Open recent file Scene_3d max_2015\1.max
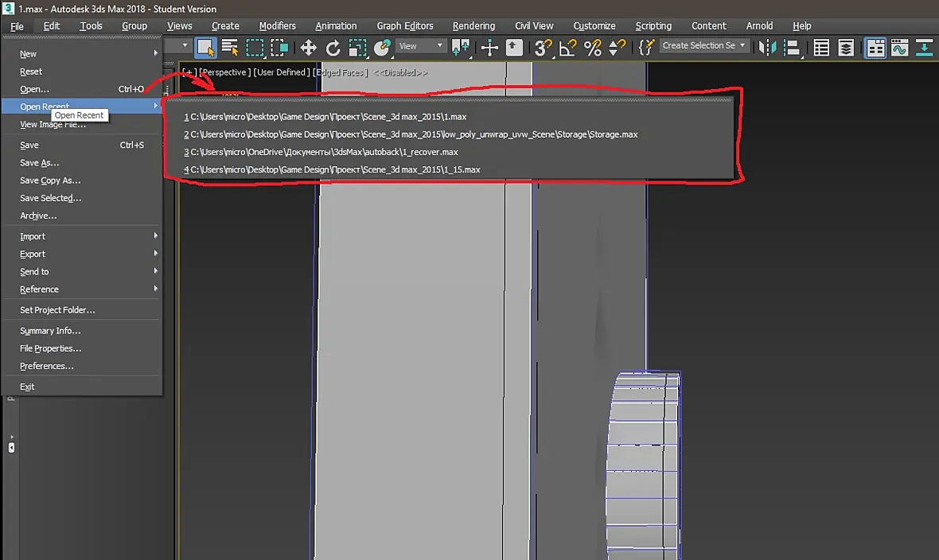Image resolution: width=939 pixels, height=560 pixels. pyautogui.click(x=449, y=117)
